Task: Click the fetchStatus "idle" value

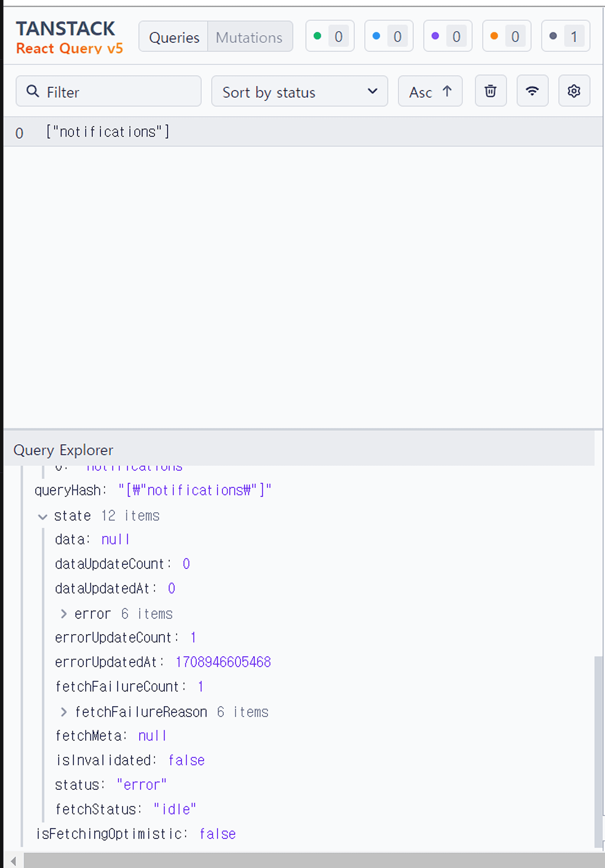Action: tap(175, 809)
